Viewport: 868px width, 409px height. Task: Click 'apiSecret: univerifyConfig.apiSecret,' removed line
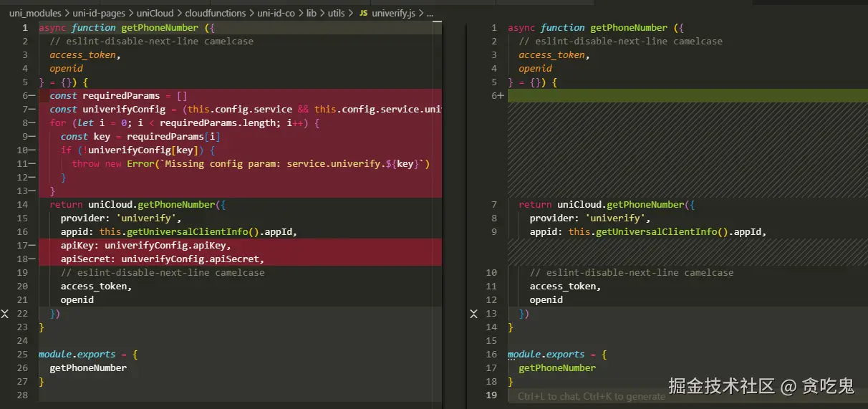pyautogui.click(x=163, y=259)
